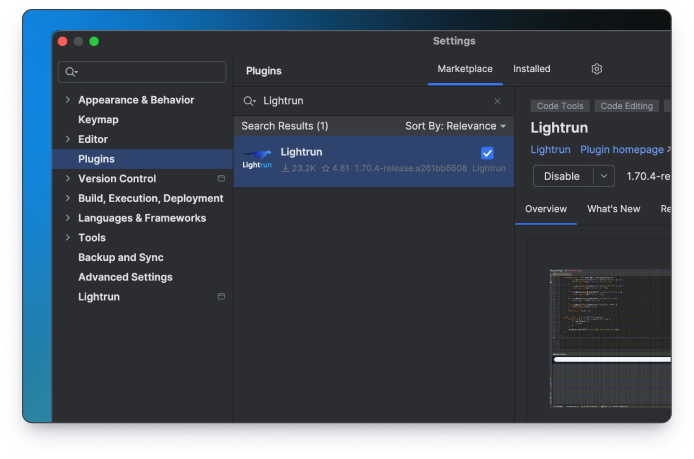This screenshot has height=459, width=694.
Task: Click the Lightrun title in plugin details
Action: 559,128
